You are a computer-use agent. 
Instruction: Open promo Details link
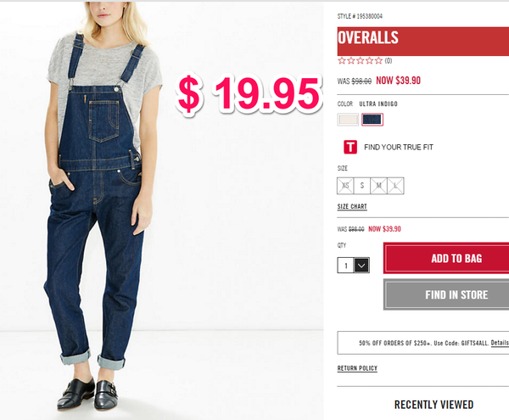pyautogui.click(x=500, y=343)
